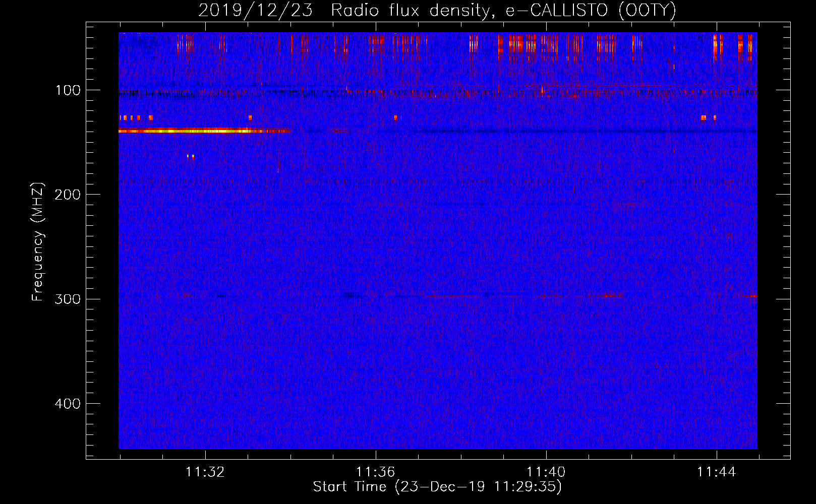816x504 pixels.
Task: Click the '11:32' time tick label
Action: pyautogui.click(x=205, y=472)
